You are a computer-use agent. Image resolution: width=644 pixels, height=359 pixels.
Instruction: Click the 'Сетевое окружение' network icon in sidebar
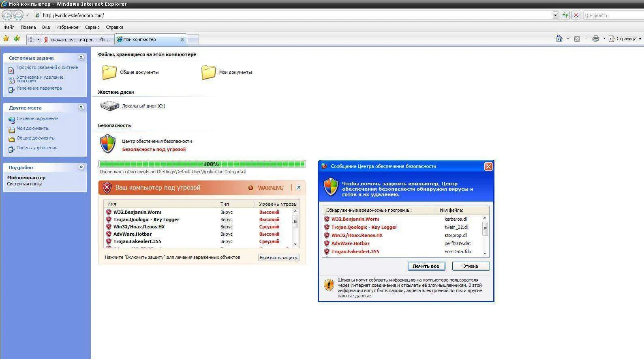[11, 120]
